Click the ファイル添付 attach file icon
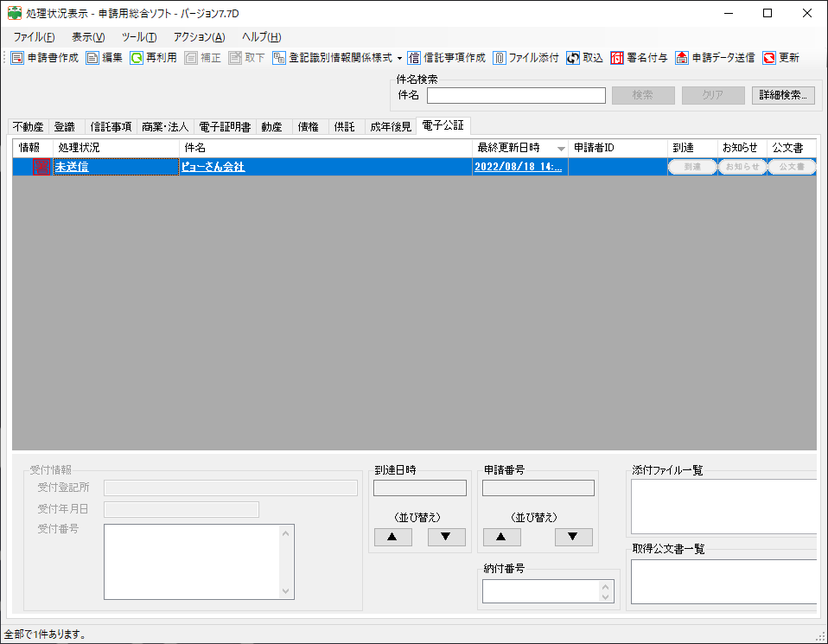 pos(499,58)
